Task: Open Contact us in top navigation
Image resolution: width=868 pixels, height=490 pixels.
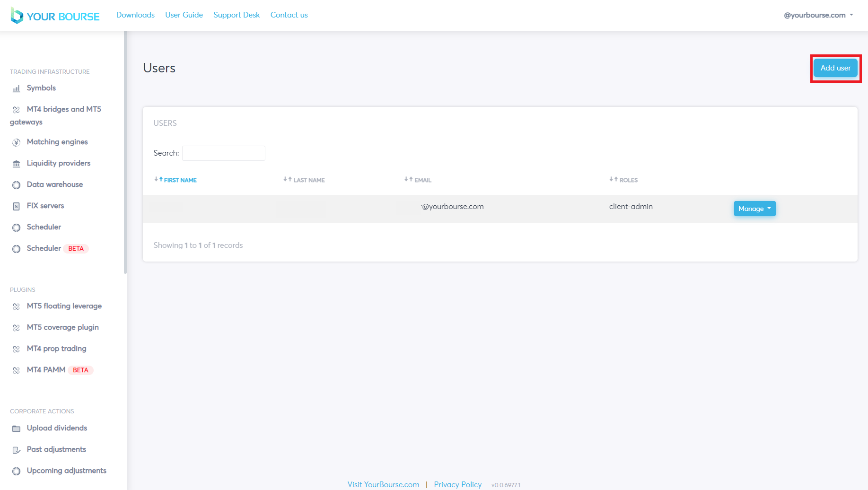Action: [289, 15]
